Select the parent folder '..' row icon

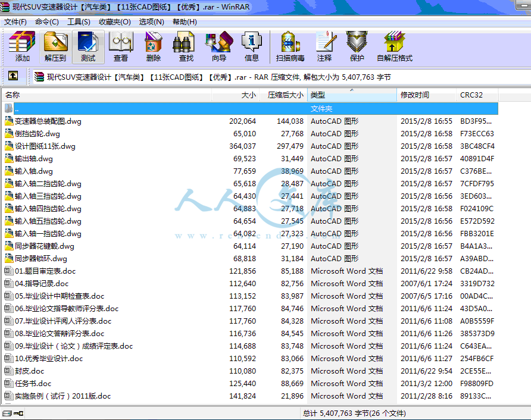pos(9,109)
